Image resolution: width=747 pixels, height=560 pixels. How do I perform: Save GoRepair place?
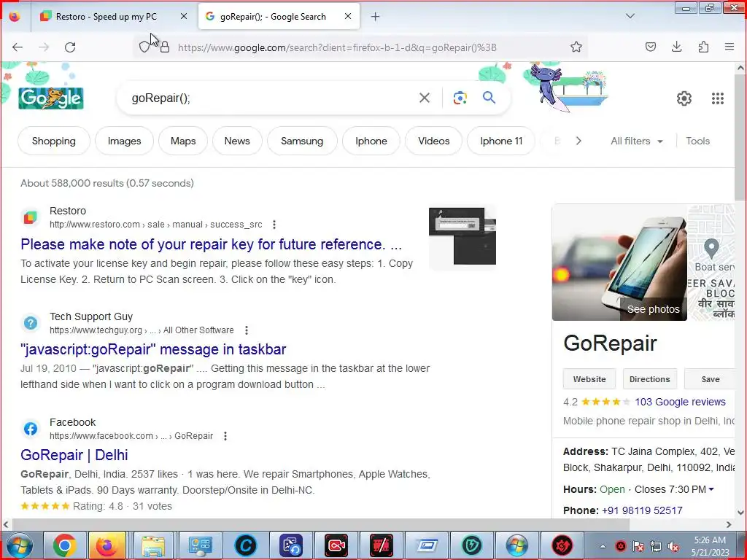710,379
